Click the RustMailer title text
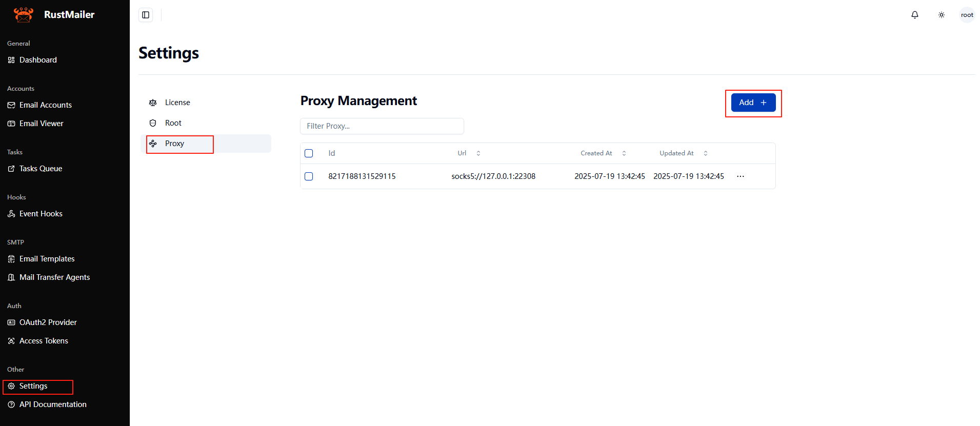 point(69,15)
